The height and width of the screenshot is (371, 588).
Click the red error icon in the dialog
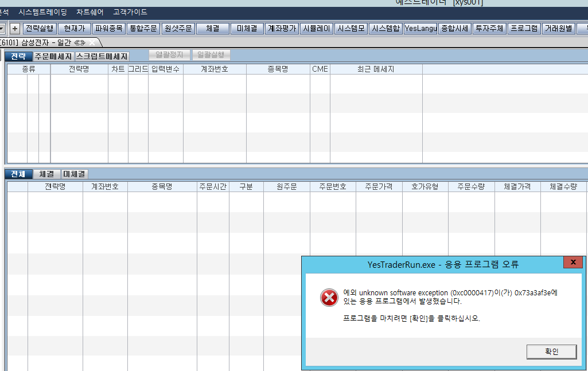[x=329, y=297]
